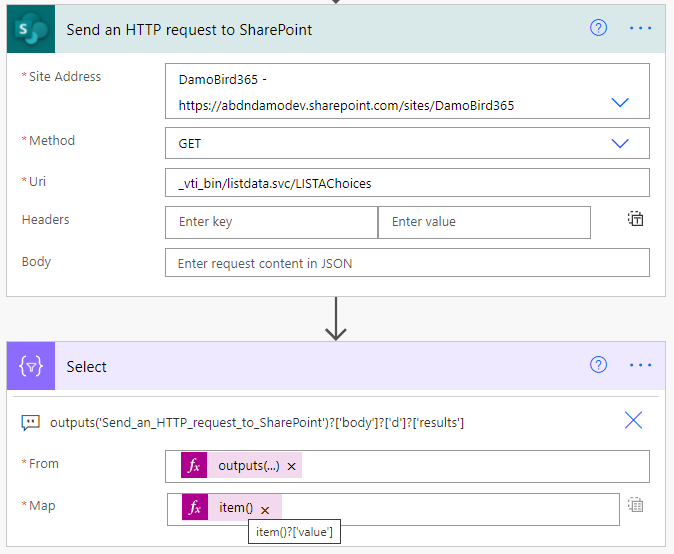Image resolution: width=674 pixels, height=554 pixels.
Task: Click into the Uri field
Action: pyautogui.click(x=407, y=183)
